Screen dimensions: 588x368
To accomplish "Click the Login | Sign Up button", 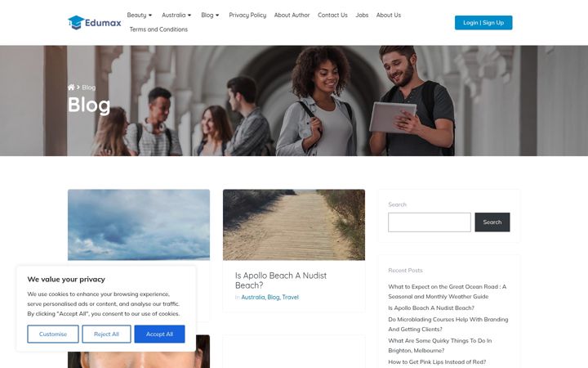I will click(x=483, y=23).
